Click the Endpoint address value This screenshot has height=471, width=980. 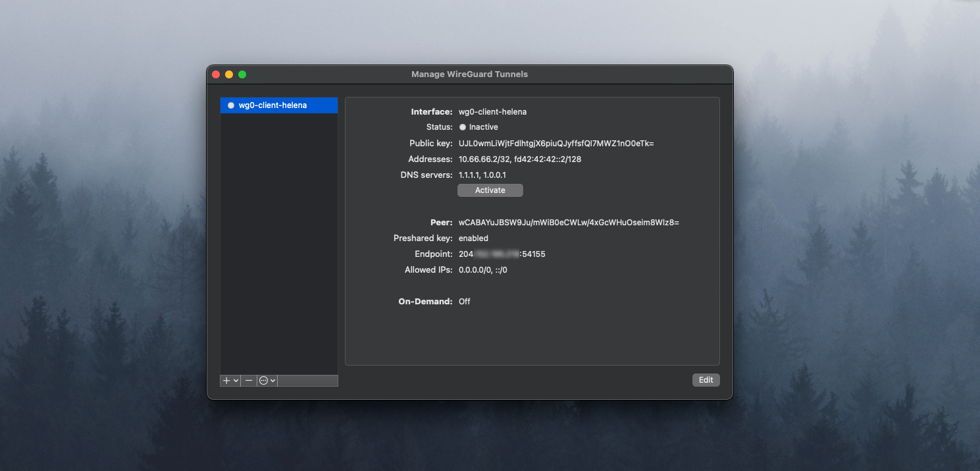502,254
